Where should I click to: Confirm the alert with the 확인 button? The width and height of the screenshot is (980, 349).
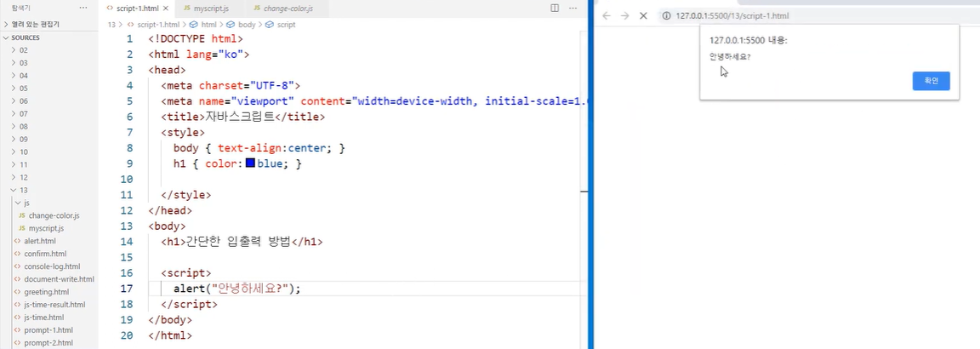coord(932,82)
